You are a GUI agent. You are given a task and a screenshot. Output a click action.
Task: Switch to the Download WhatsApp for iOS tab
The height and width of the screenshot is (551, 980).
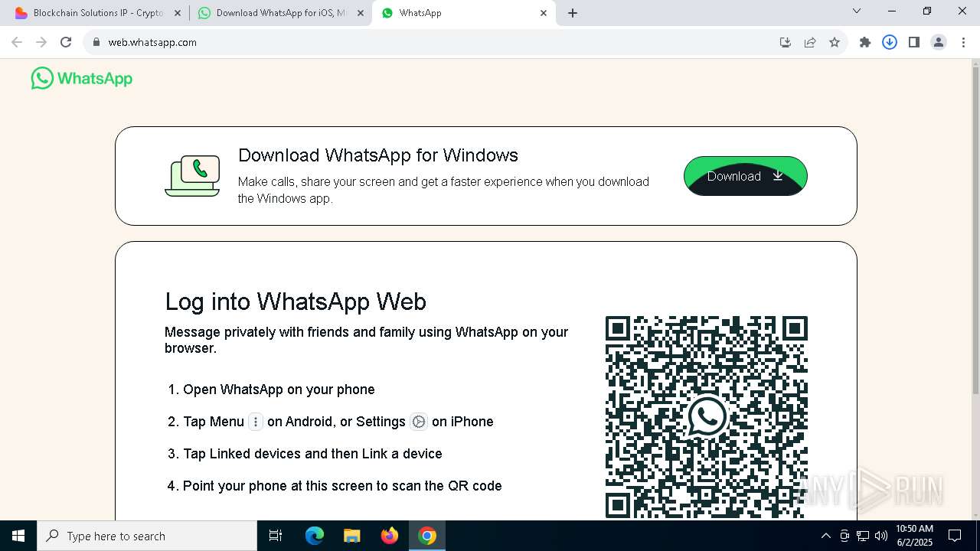pyautogui.click(x=280, y=13)
